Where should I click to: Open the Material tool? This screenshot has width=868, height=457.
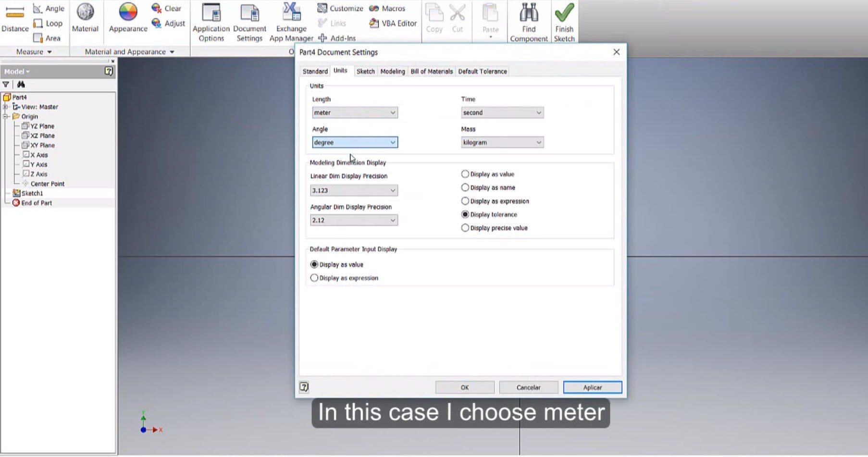click(85, 19)
